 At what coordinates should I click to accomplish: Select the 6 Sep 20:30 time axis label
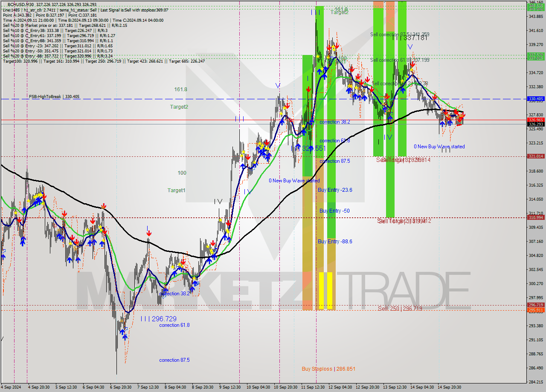coord(120,387)
